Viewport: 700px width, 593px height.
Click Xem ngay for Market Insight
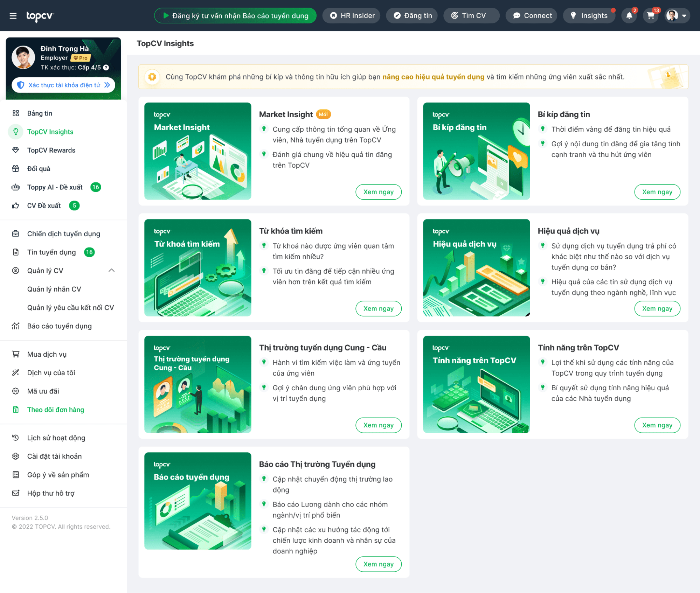coord(379,192)
